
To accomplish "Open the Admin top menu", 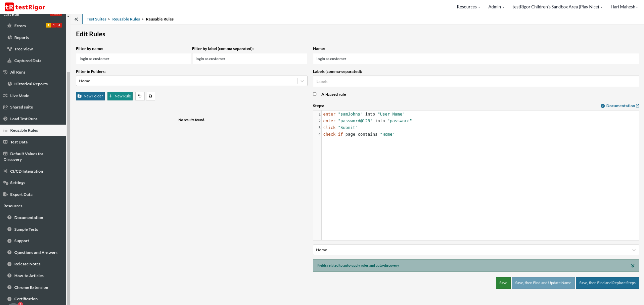I will coord(496,7).
